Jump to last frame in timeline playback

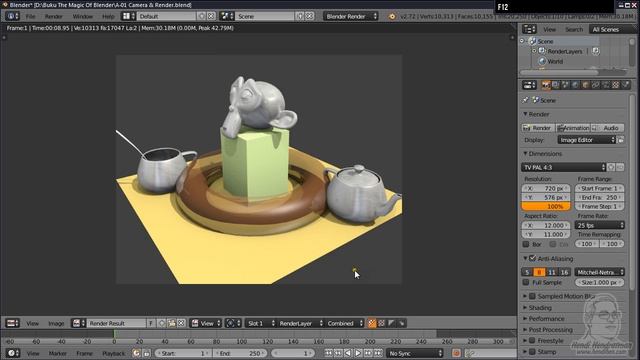coord(378,353)
